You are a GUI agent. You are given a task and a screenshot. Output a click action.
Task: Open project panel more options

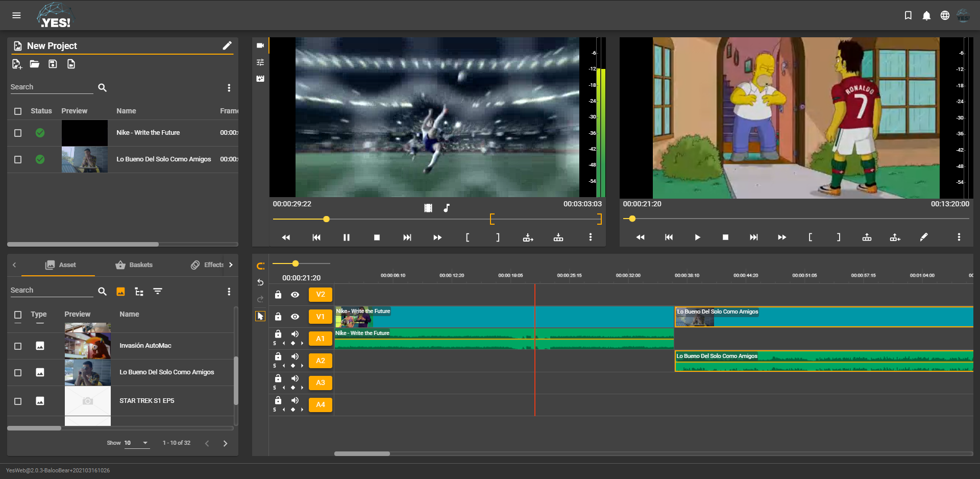[229, 88]
